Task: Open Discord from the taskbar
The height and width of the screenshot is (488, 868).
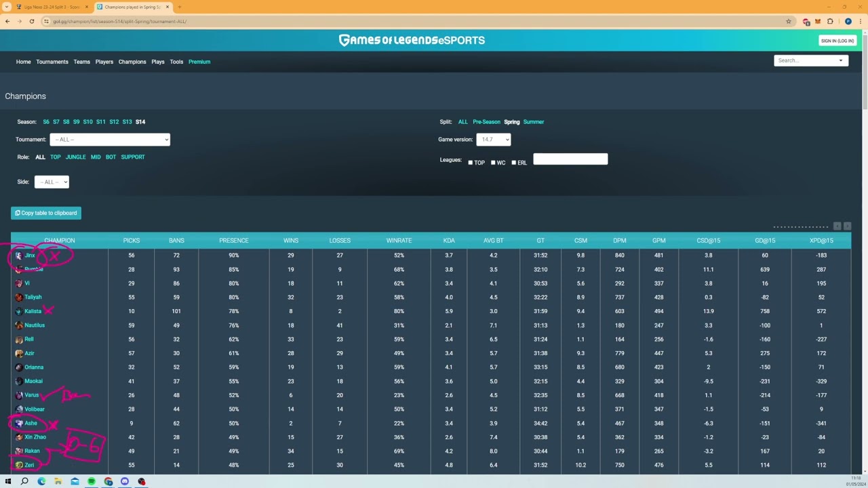Action: pyautogui.click(x=125, y=481)
